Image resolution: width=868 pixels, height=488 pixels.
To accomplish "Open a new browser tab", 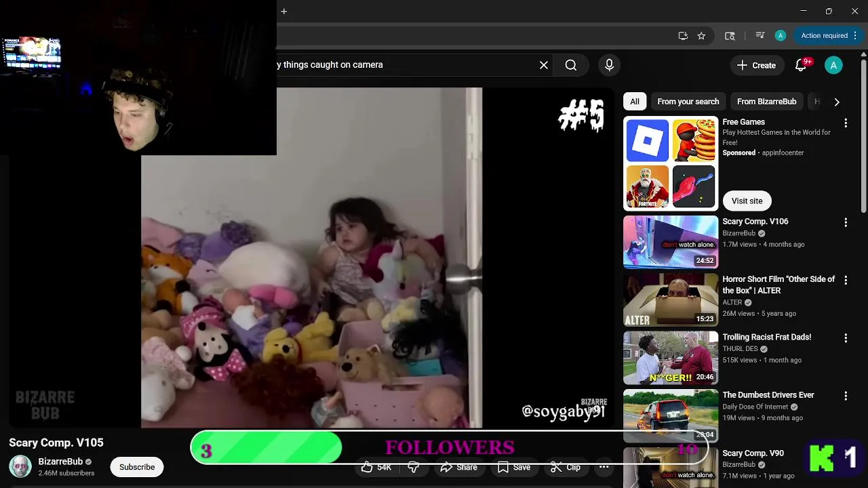I will [x=284, y=11].
